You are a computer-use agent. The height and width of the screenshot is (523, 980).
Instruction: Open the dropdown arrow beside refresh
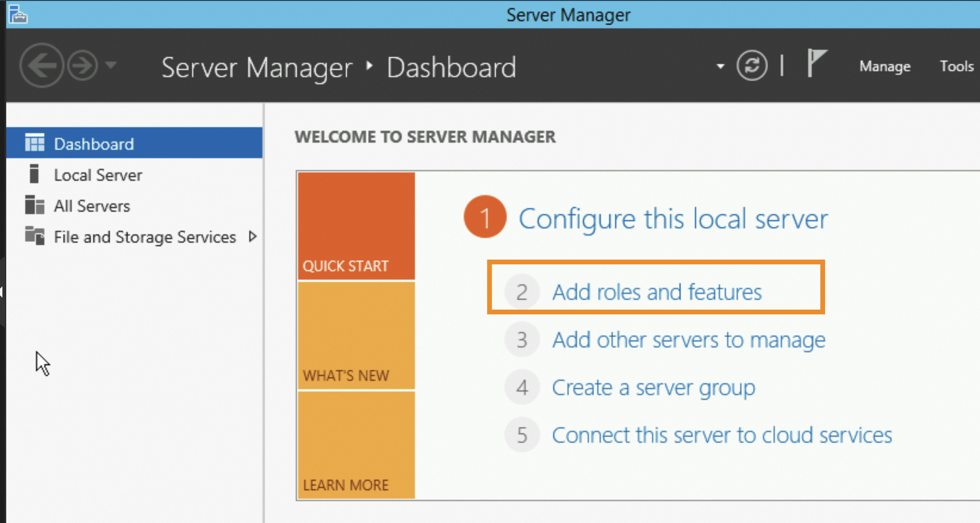pyautogui.click(x=720, y=66)
